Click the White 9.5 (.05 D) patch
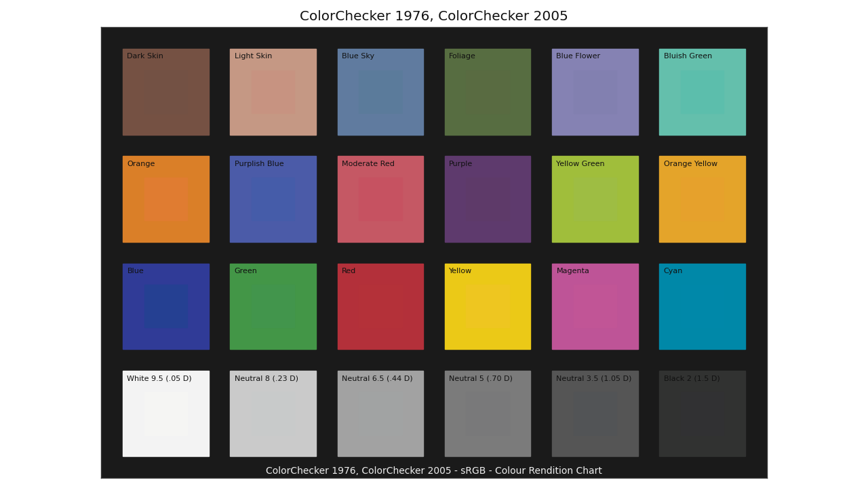 click(166, 413)
